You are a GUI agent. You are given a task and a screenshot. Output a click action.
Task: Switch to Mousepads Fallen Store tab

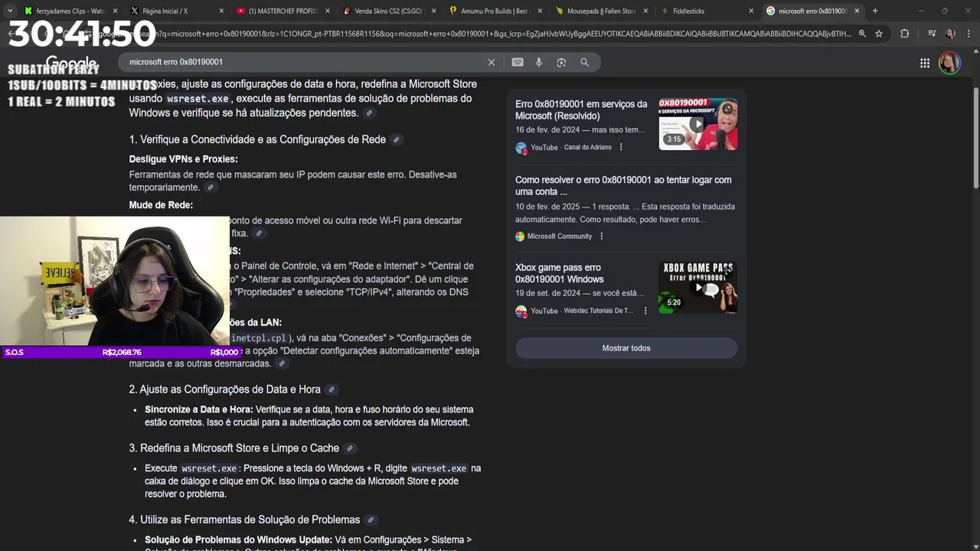click(x=601, y=11)
